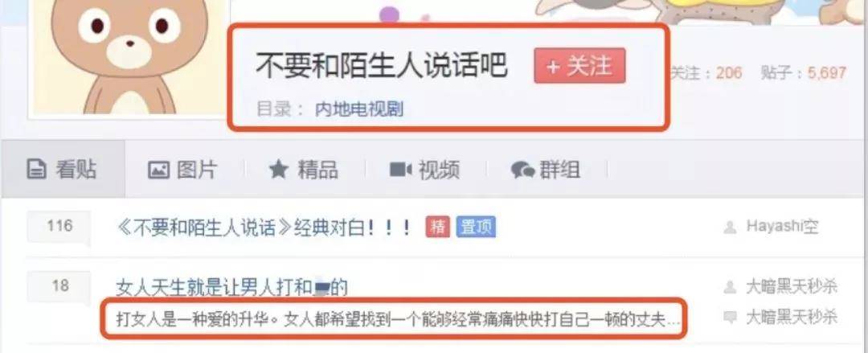The image size is (868, 353).
Task: Open the 不要和陌生人说话吧 forum title
Action: pyautogui.click(x=382, y=66)
